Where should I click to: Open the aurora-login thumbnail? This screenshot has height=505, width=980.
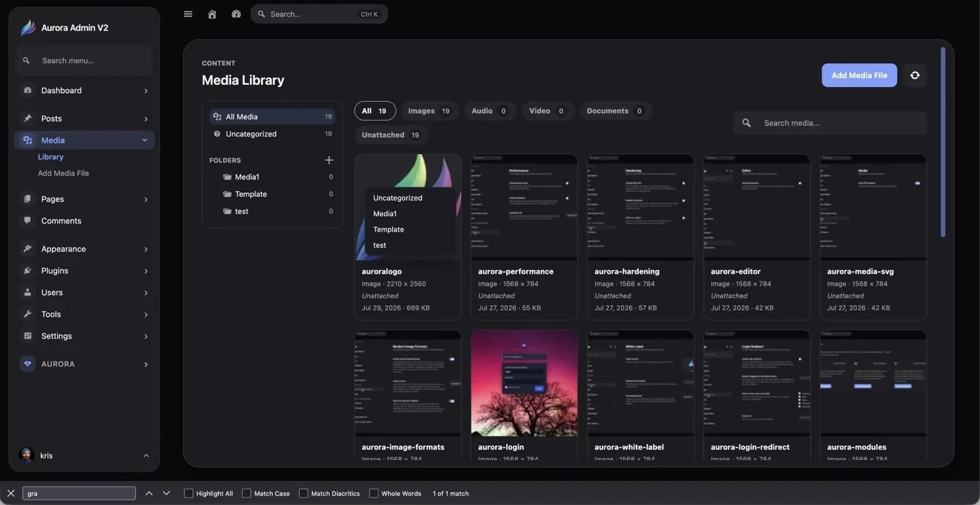pyautogui.click(x=524, y=383)
